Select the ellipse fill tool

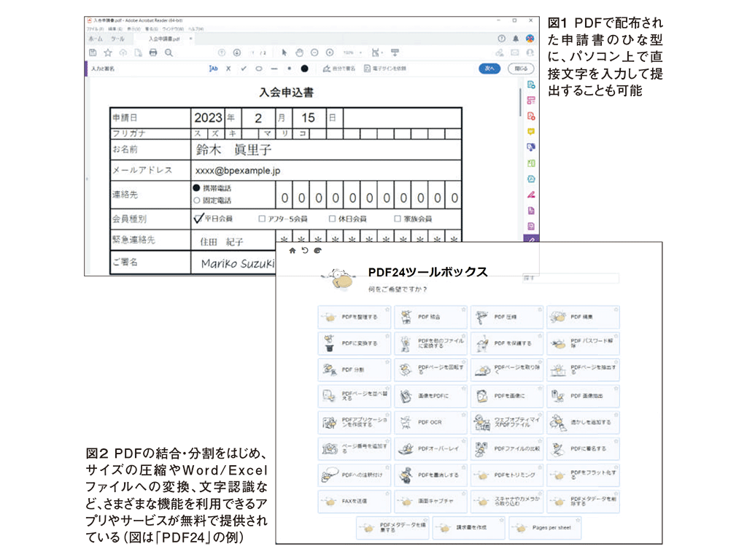[259, 69]
